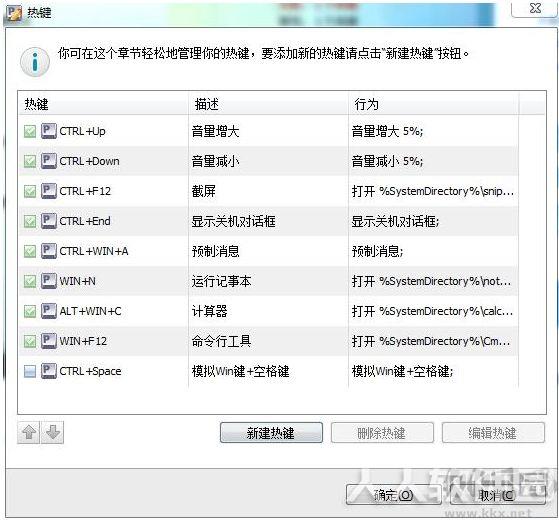Toggle the WIN+F12 hotkey checkbox

coord(30,341)
